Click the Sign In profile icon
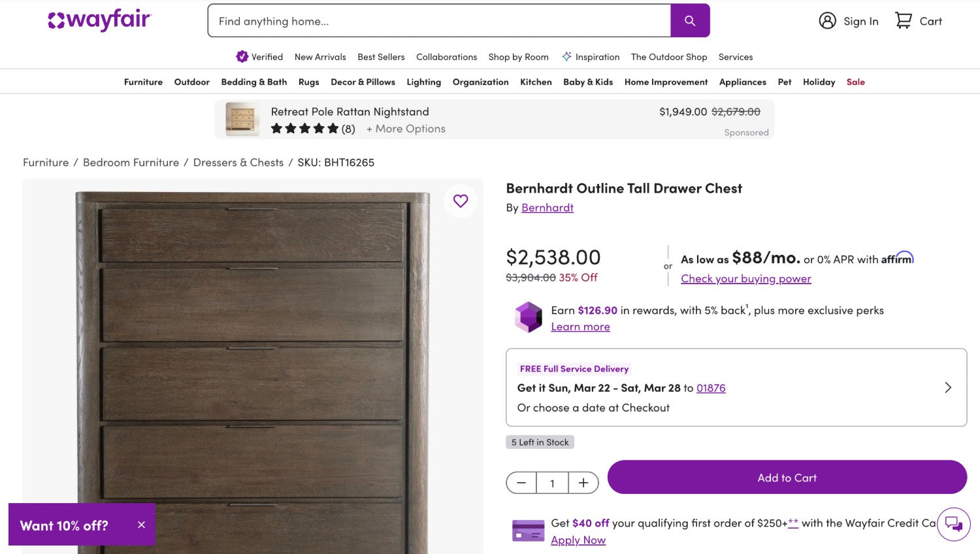Image resolution: width=980 pixels, height=554 pixels. tap(827, 21)
